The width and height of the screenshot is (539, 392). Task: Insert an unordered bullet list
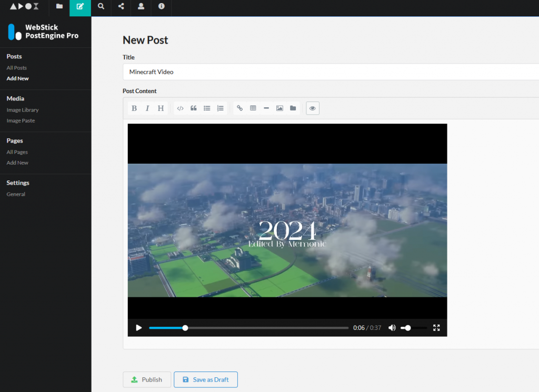[206, 108]
